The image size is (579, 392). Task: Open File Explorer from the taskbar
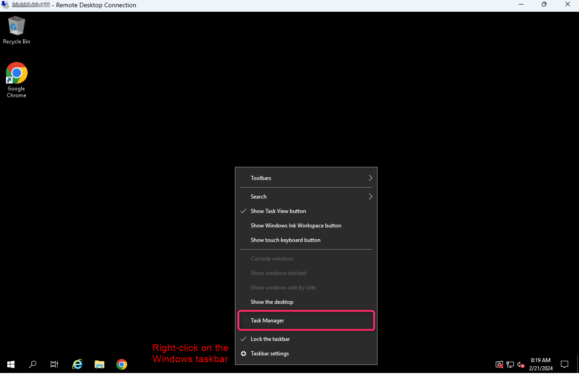point(99,364)
